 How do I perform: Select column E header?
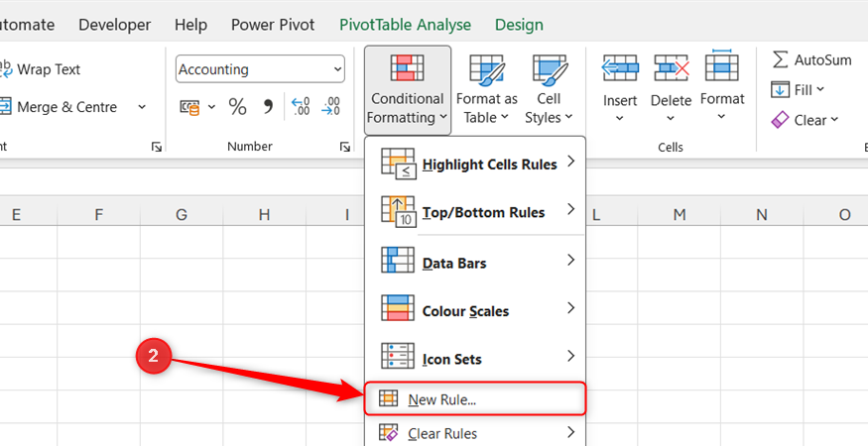tap(28, 215)
